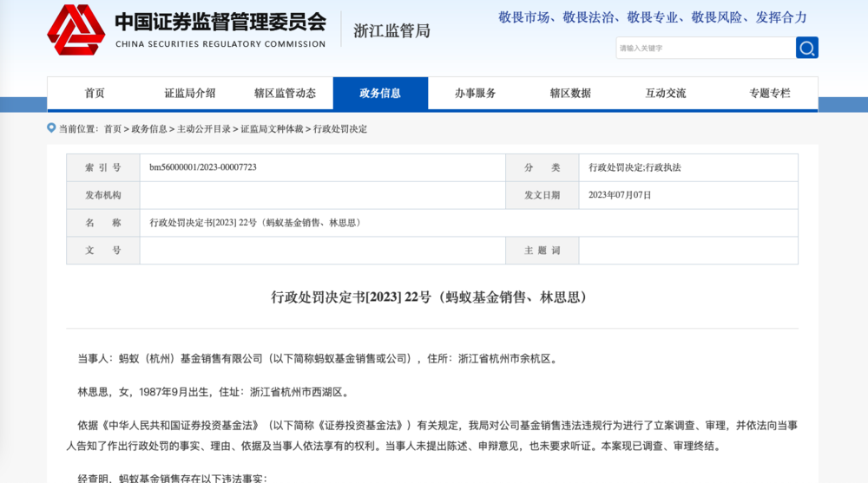Screen dimensions: 868x483
Task: Click the date value 2023年07月07日
Action: click(620, 195)
